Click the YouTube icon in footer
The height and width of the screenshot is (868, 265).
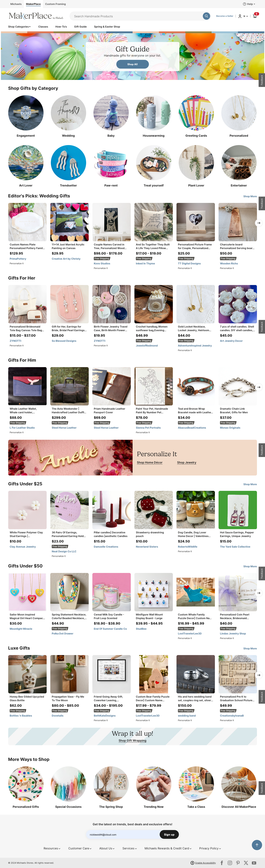[x=254, y=863]
